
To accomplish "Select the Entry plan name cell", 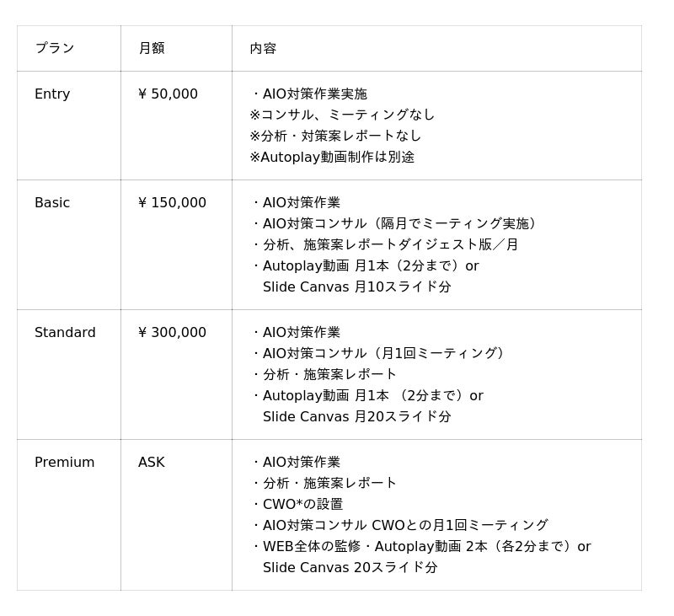I will [x=52, y=94].
